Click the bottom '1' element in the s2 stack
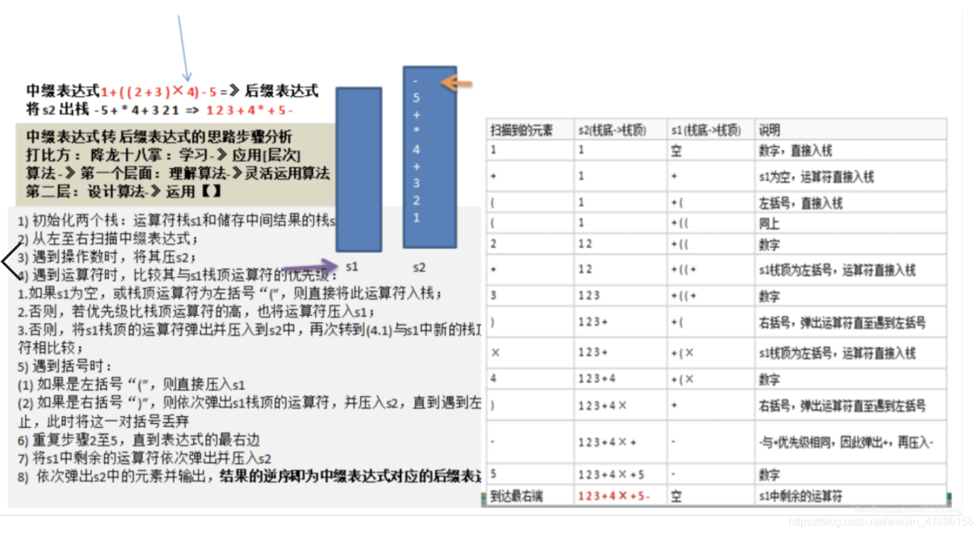Viewport: 980px width, 534px height. point(416,218)
